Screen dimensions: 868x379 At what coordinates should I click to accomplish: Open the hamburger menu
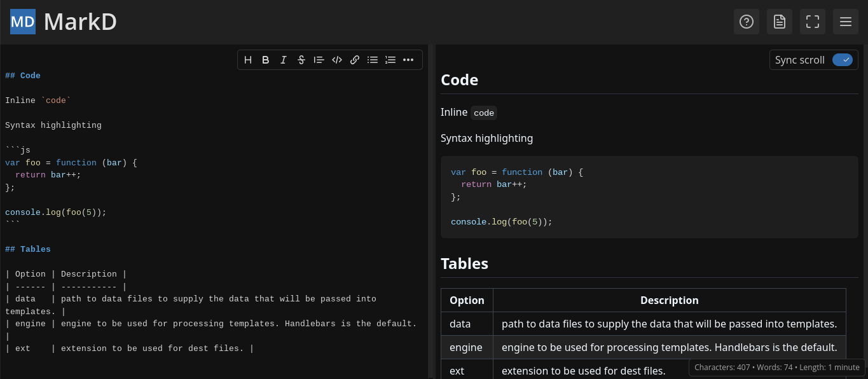(846, 22)
